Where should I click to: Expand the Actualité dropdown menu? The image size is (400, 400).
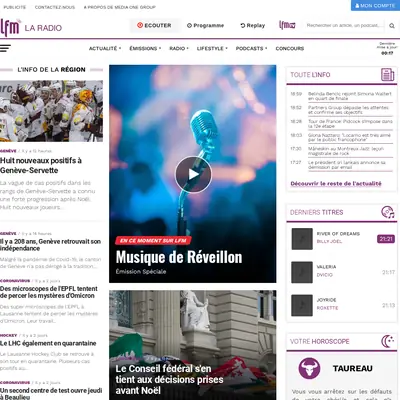tap(105, 49)
